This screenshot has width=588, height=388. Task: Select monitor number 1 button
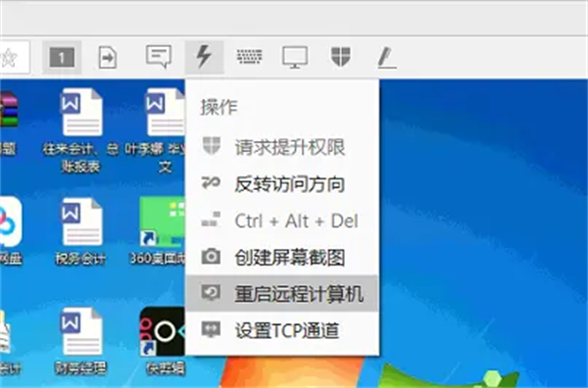click(x=62, y=58)
